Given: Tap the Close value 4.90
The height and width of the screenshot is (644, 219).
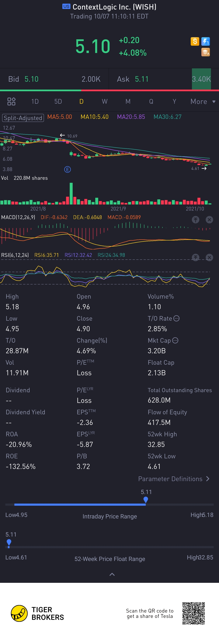Looking at the screenshot, I should (83, 329).
